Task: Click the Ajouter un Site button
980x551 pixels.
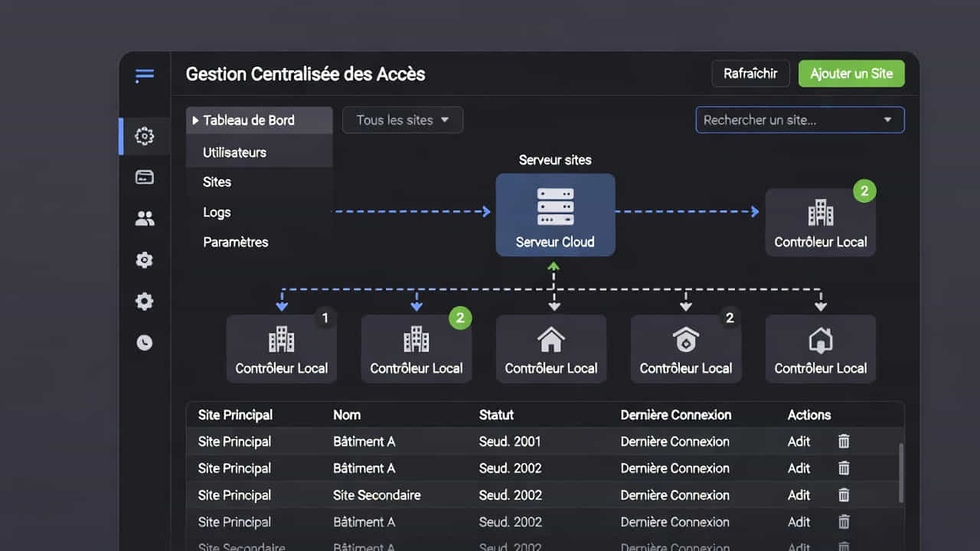Action: tap(851, 73)
